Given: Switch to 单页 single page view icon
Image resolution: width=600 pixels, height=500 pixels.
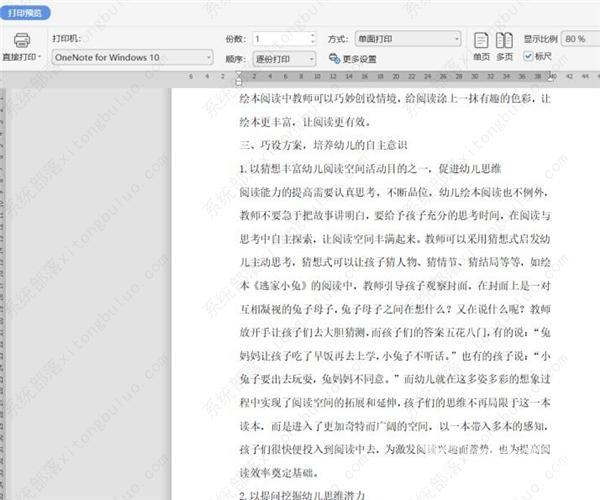Looking at the screenshot, I should coord(481,40).
